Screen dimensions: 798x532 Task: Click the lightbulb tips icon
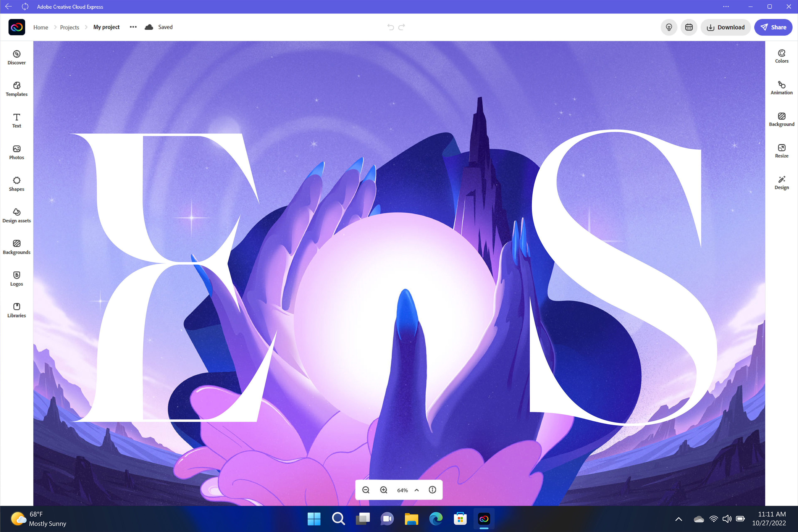point(669,27)
